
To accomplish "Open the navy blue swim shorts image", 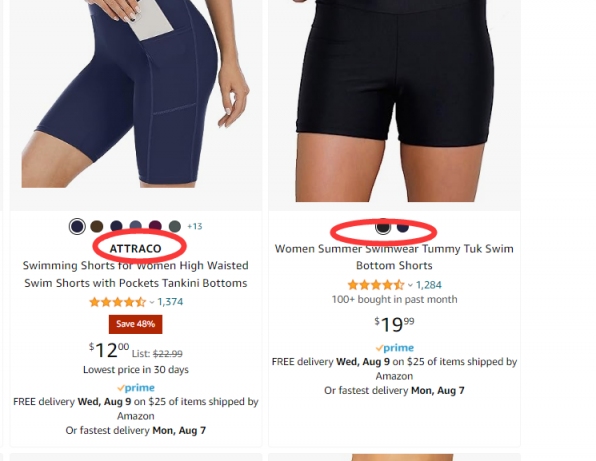I will click(x=136, y=94).
